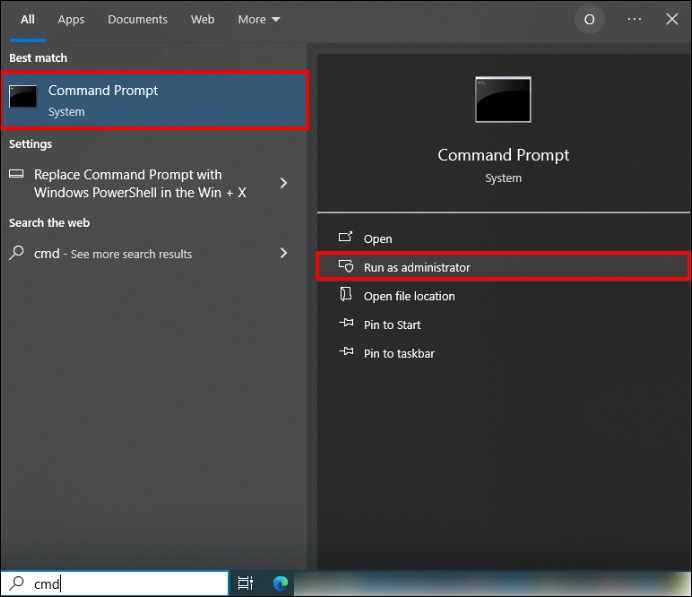Click the Search the web heading
Image resolution: width=692 pixels, height=597 pixels.
pyautogui.click(x=49, y=223)
